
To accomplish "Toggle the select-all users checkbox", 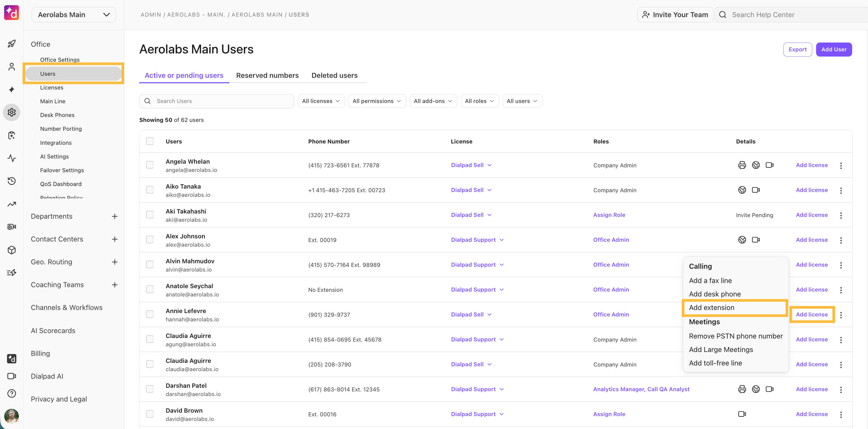I will click(x=150, y=141).
